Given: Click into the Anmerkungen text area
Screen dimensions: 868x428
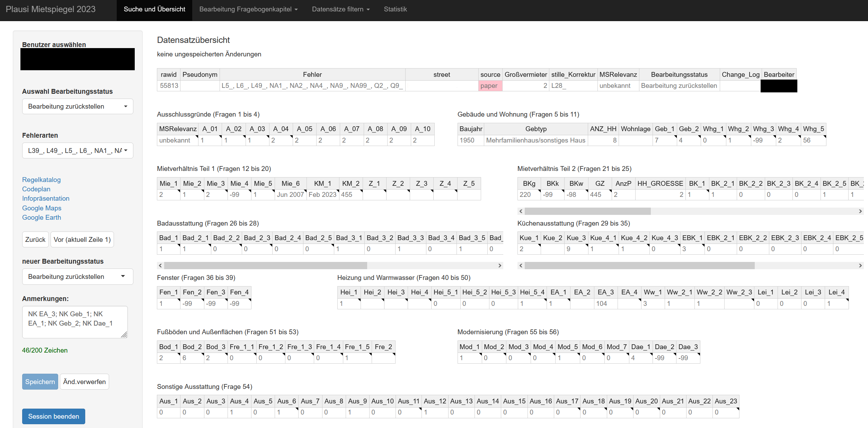Looking at the screenshot, I should click(x=75, y=322).
